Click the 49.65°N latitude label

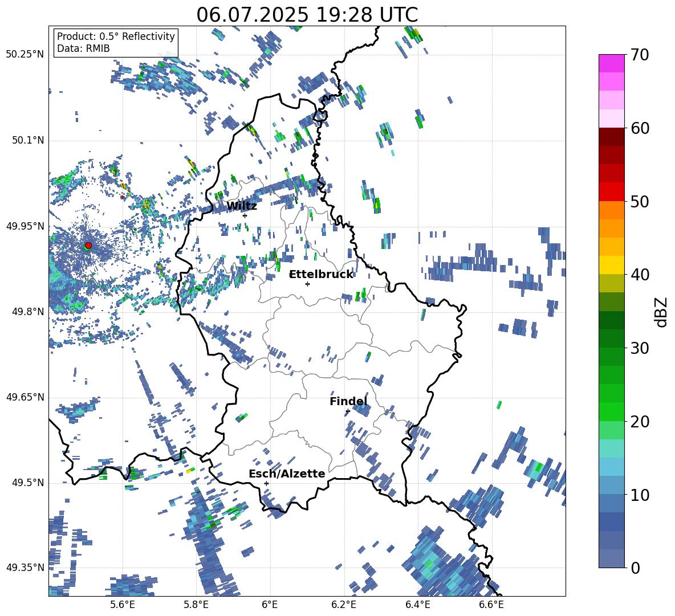pos(25,397)
